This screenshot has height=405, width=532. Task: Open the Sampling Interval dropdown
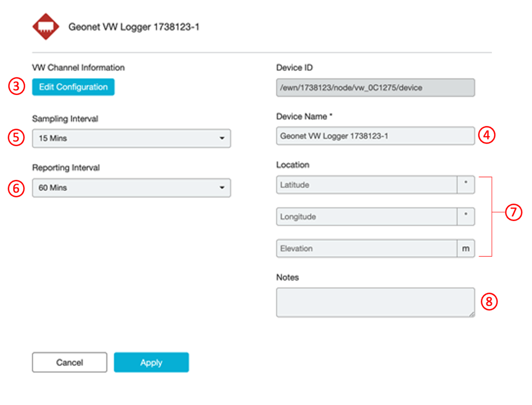pyautogui.click(x=131, y=138)
